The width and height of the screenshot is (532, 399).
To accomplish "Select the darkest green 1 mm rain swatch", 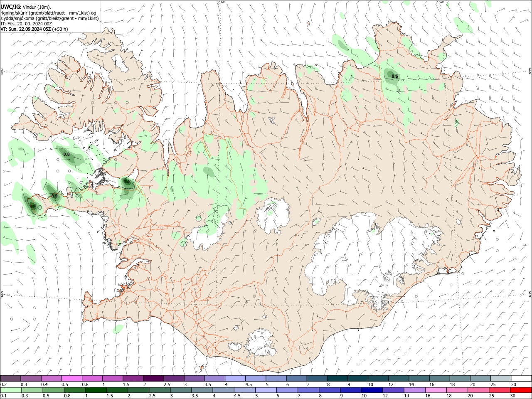I will (x=96, y=390).
